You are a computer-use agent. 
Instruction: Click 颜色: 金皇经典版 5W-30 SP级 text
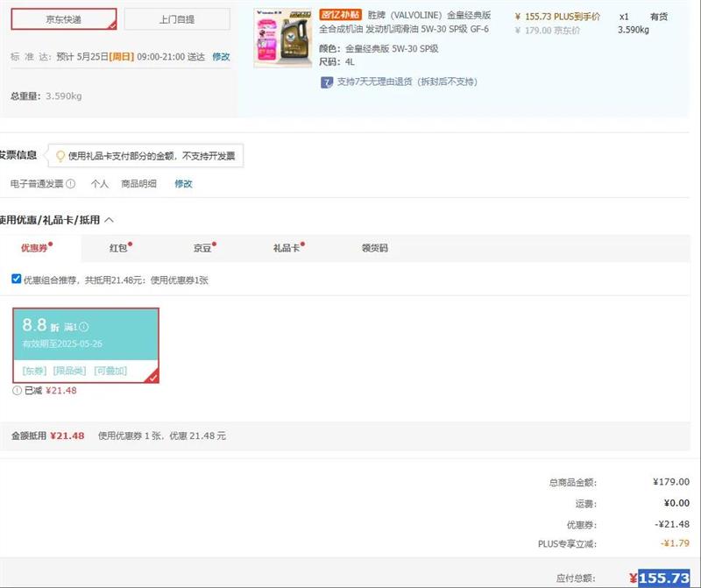point(379,49)
